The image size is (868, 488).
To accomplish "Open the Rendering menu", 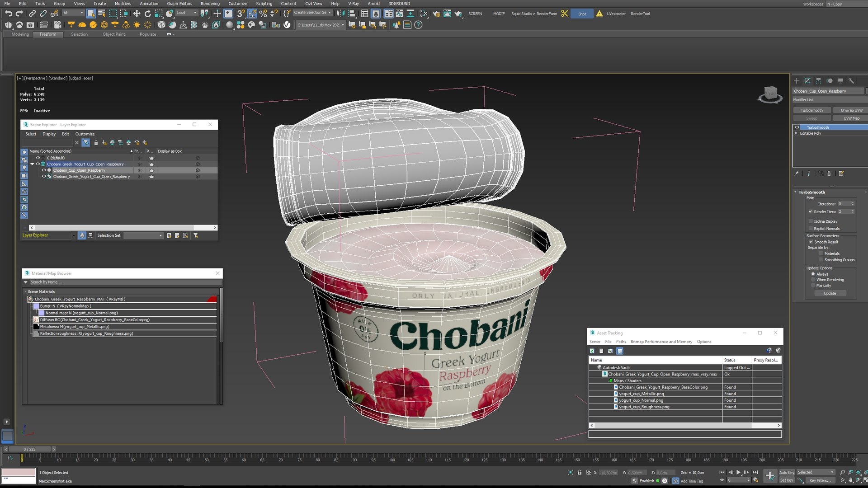I will [x=210, y=4].
